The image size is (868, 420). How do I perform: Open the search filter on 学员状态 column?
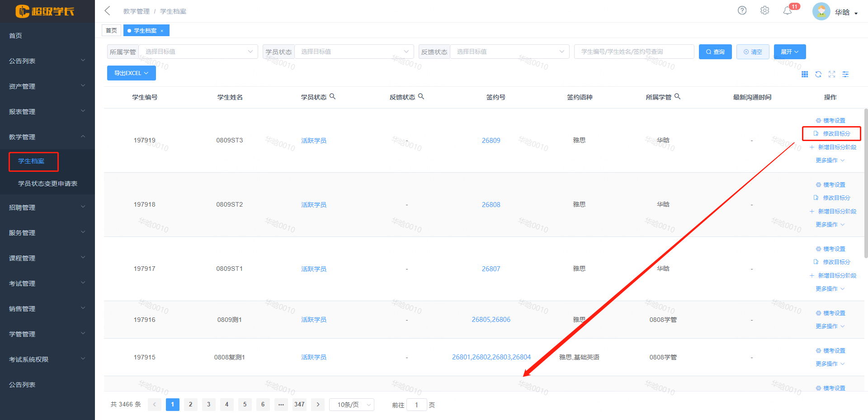coord(333,96)
